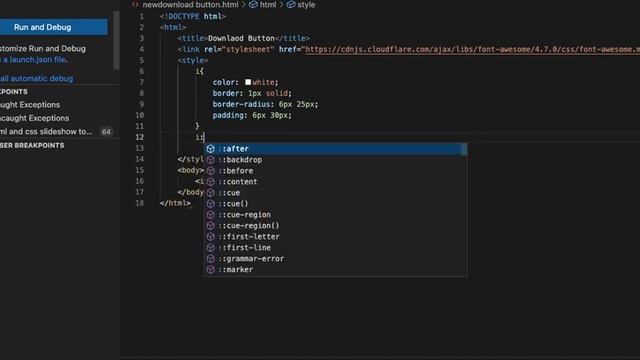The height and width of the screenshot is (360, 640).
Task: Click the '</html>' closing tag on line 18
Action: (175, 203)
